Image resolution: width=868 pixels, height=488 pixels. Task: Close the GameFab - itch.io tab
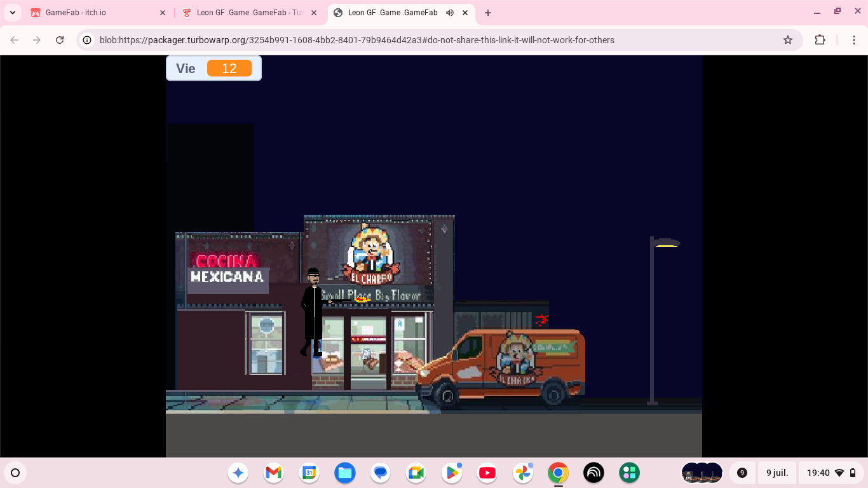pos(163,13)
